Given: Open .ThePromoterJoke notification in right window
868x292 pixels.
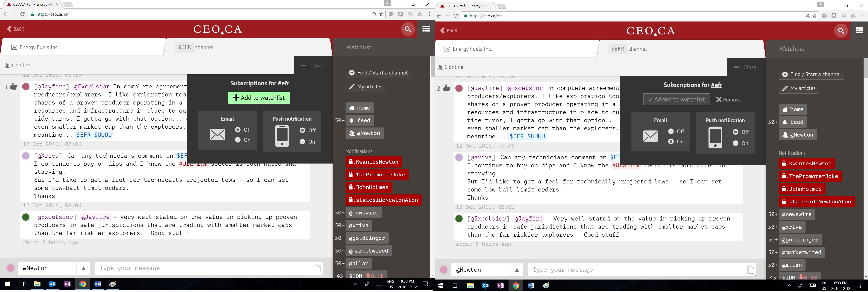Looking at the screenshot, I should (x=810, y=176).
